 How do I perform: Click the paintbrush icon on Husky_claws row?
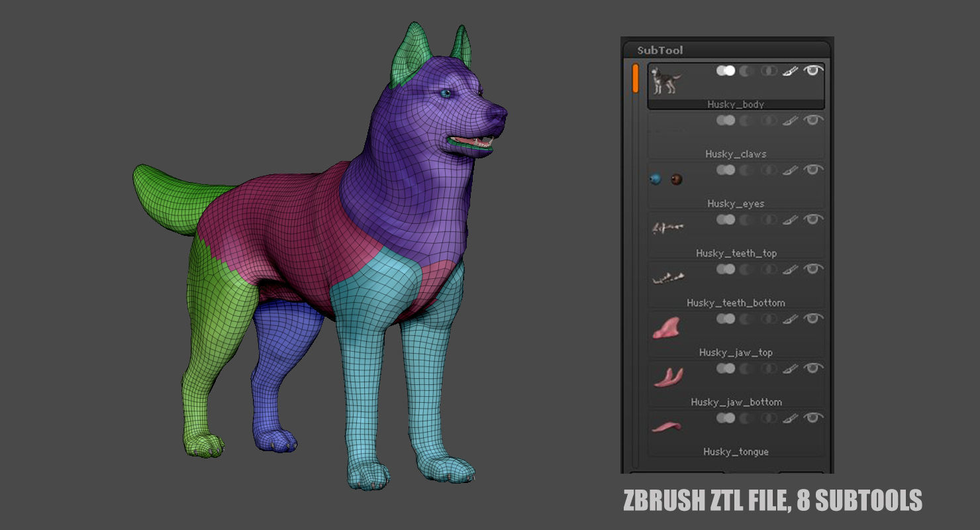click(790, 121)
